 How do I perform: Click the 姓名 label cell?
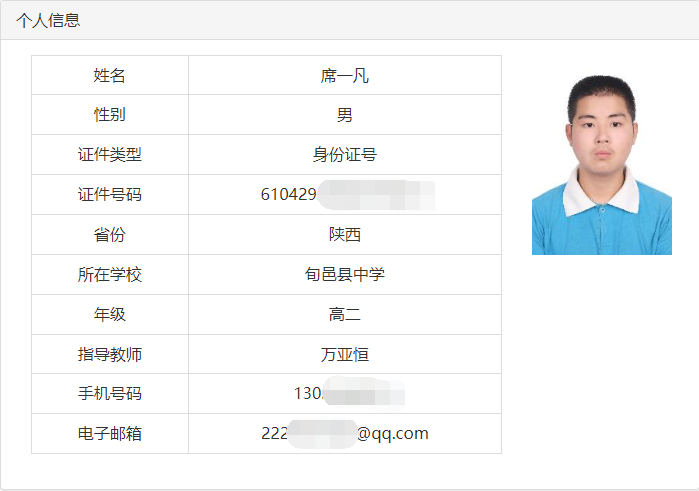(x=110, y=75)
